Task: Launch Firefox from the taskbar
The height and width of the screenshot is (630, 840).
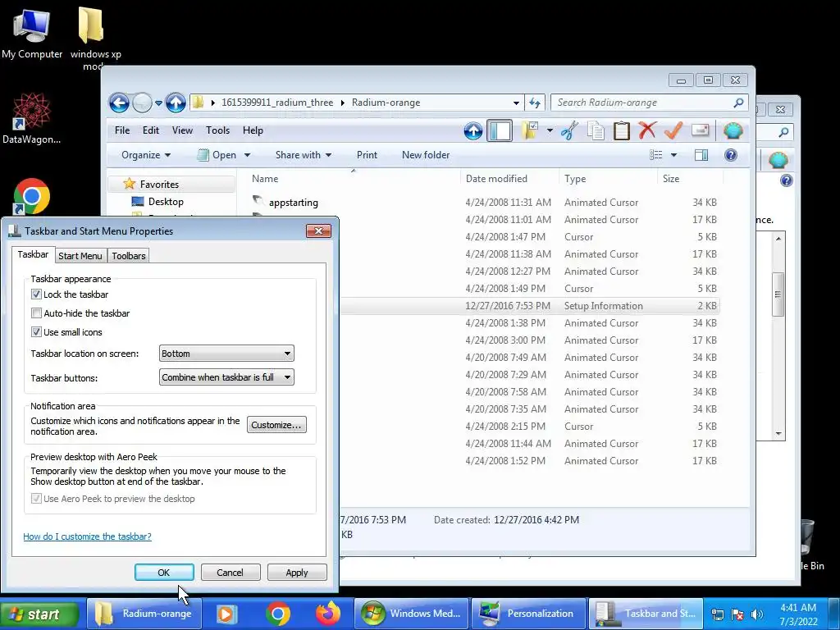Action: 328,614
